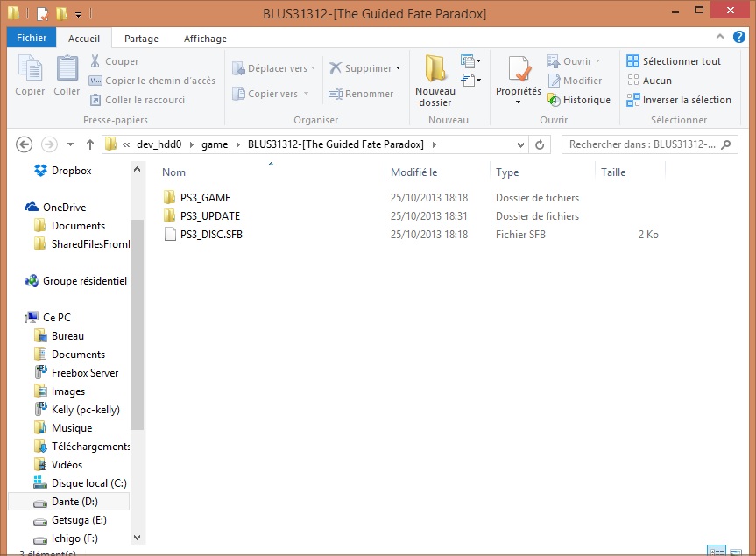This screenshot has width=756, height=556.
Task: Expand address bar history dropdown
Action: click(x=520, y=144)
